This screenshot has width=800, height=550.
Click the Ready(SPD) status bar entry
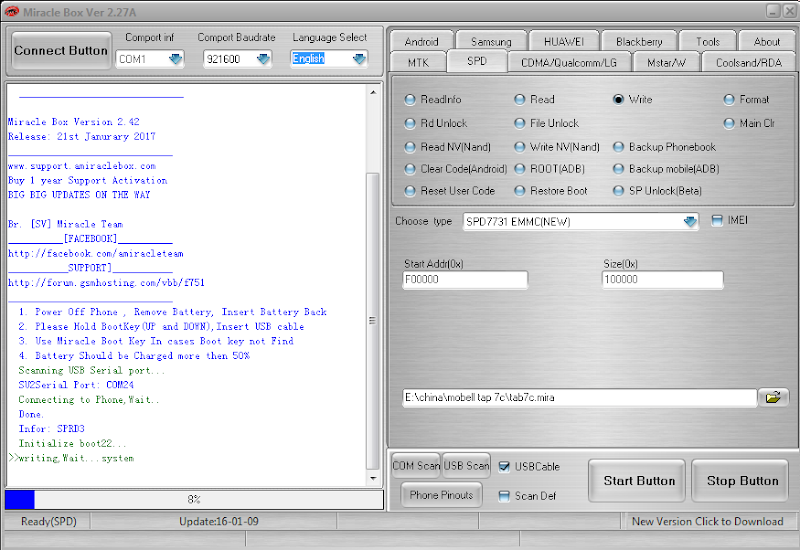(x=48, y=521)
